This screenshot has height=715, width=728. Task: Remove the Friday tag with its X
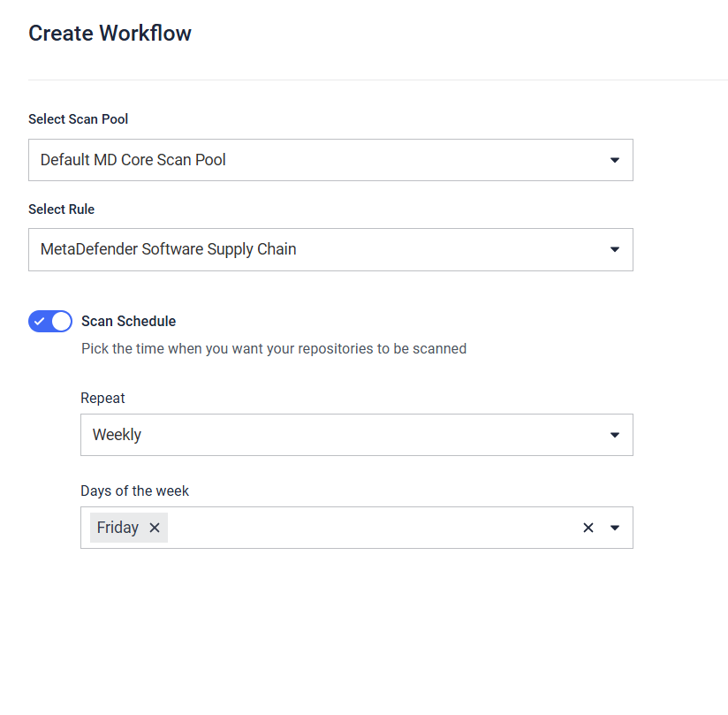pyautogui.click(x=155, y=528)
